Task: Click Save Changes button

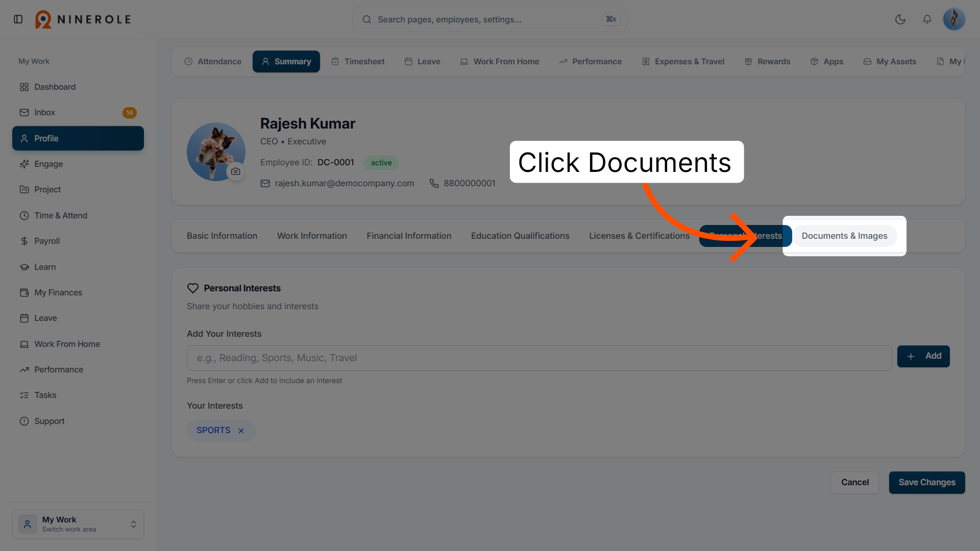Action: pyautogui.click(x=927, y=482)
